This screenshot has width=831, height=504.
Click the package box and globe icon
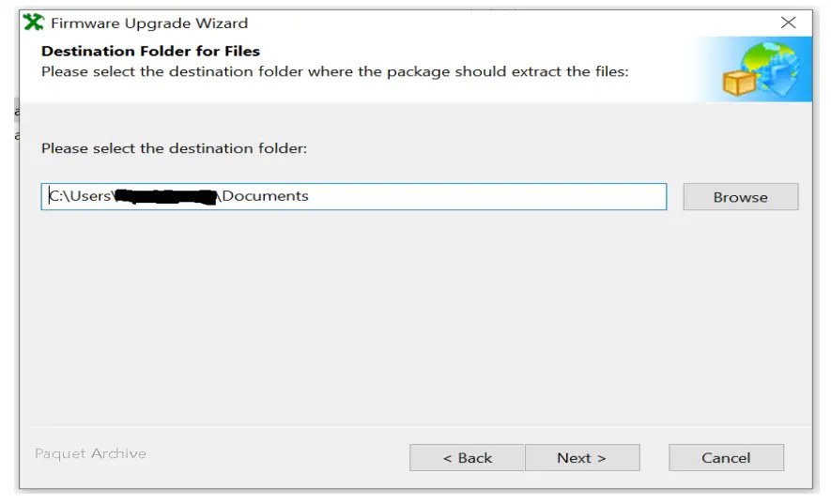752,72
